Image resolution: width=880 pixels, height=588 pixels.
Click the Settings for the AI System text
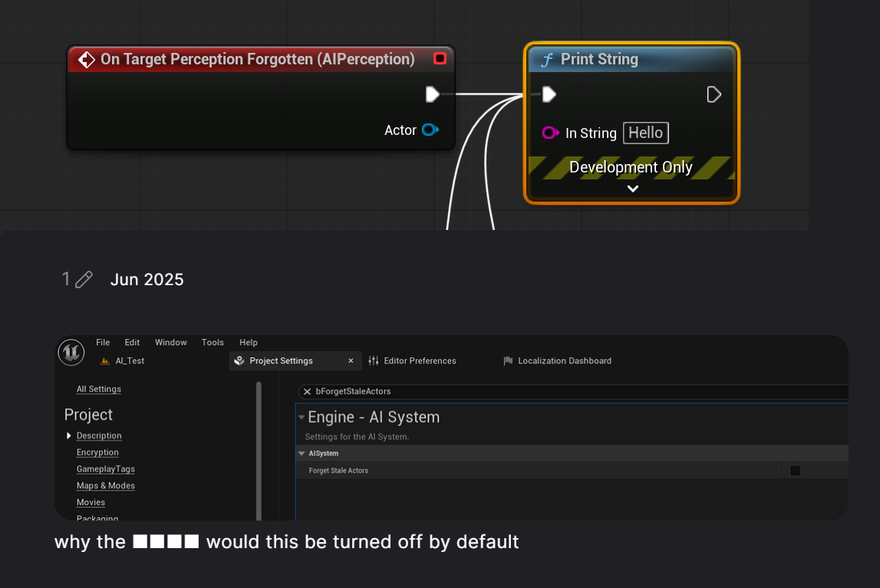pyautogui.click(x=357, y=437)
